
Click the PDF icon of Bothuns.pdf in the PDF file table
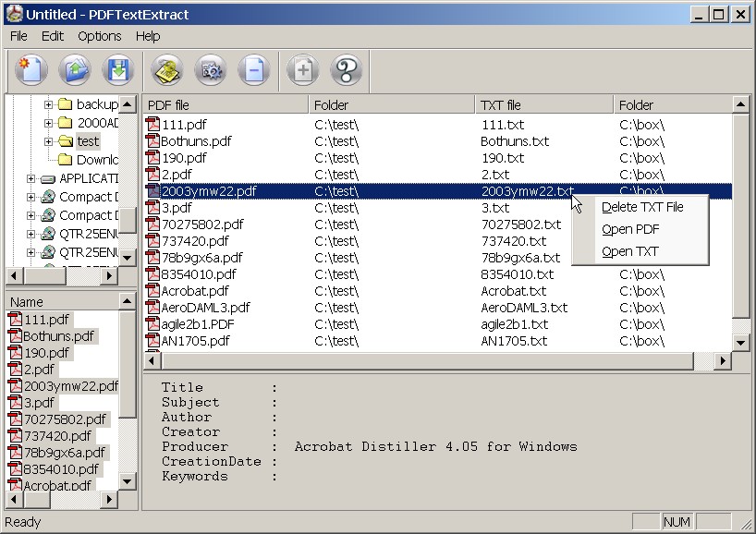pos(152,141)
